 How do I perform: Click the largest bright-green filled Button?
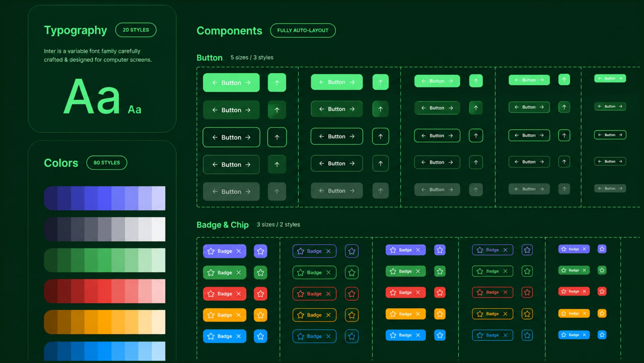click(231, 83)
